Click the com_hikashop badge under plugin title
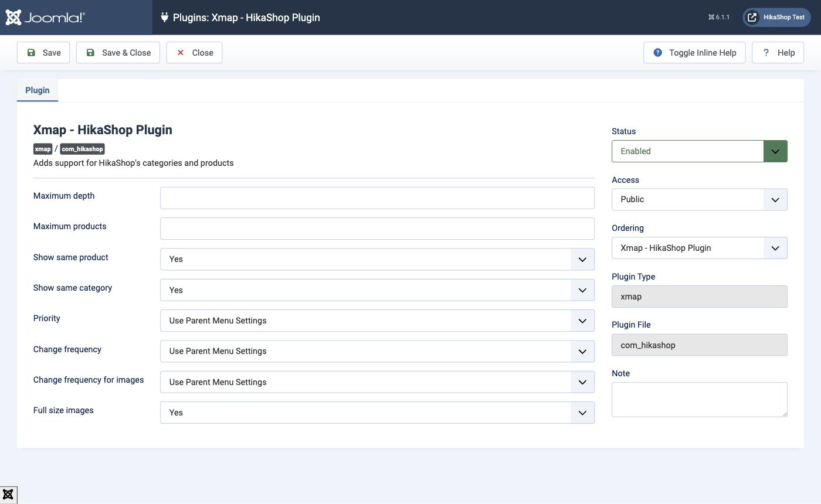Image resolution: width=821 pixels, height=504 pixels. click(x=82, y=149)
